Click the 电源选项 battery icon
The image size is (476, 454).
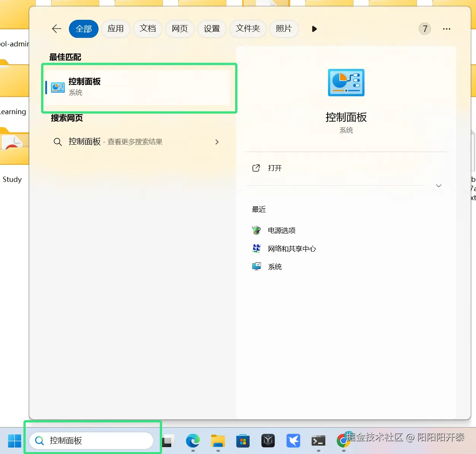tap(256, 230)
